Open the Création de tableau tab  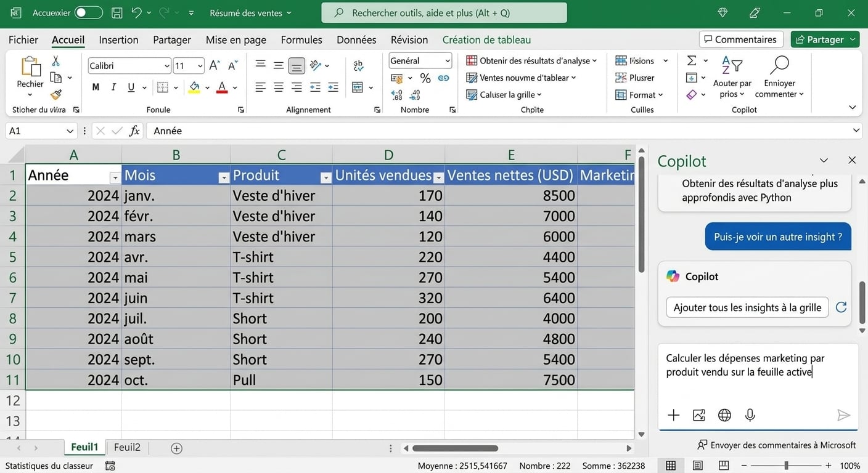pyautogui.click(x=486, y=39)
